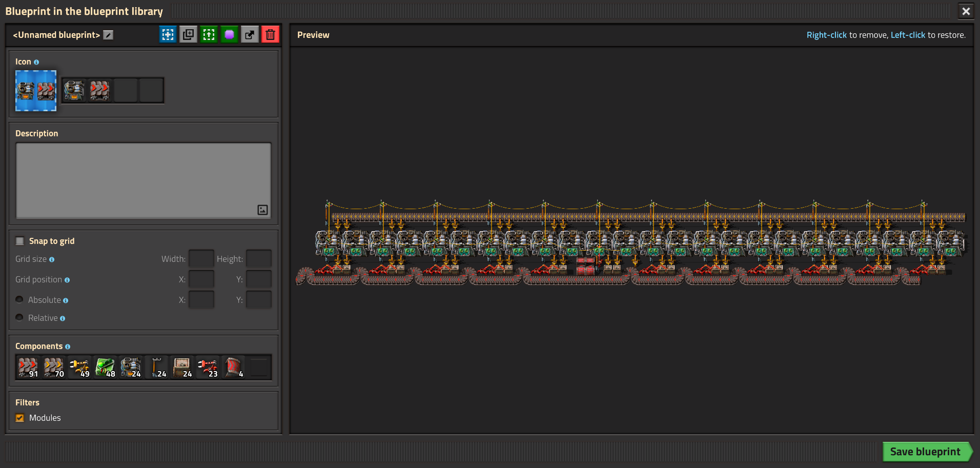Enable the Snap to grid checkbox
Image resolution: width=980 pixels, height=468 pixels.
coord(20,241)
